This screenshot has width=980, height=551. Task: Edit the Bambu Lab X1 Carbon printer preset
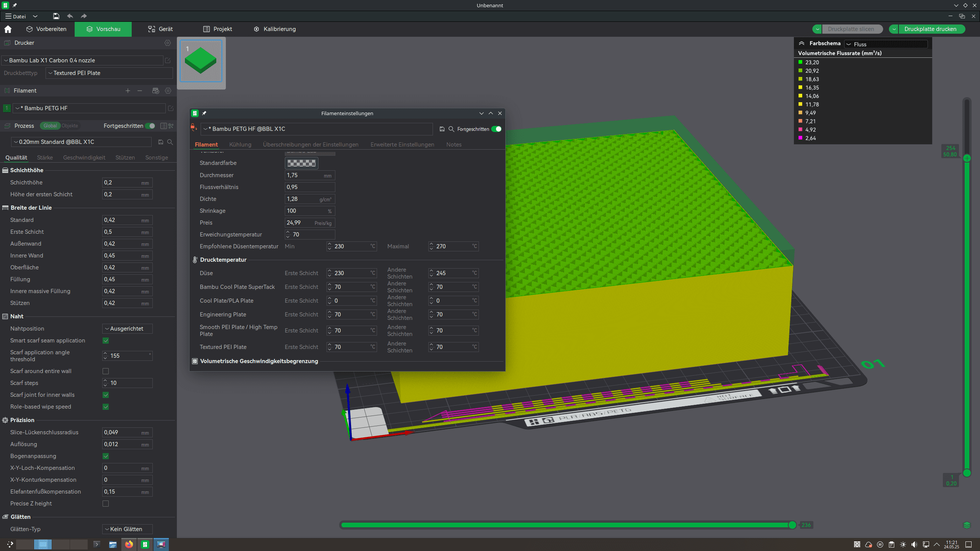pos(168,60)
